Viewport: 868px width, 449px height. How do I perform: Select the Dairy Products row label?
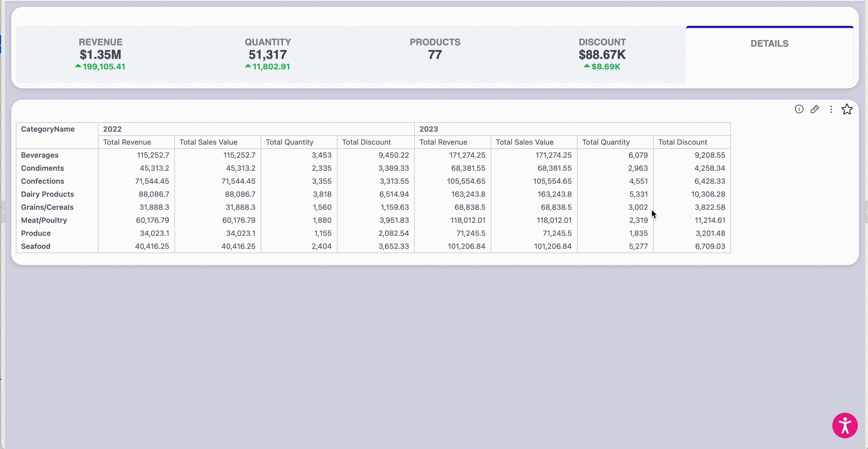click(x=48, y=194)
